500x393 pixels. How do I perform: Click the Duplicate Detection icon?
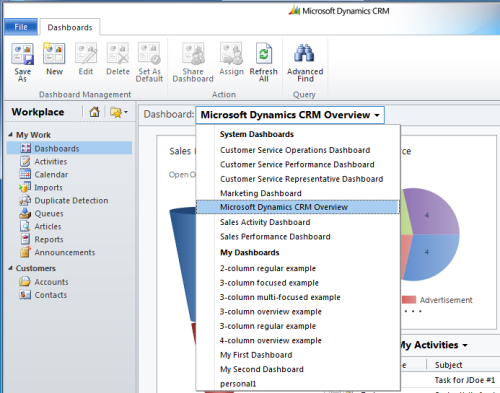point(25,200)
